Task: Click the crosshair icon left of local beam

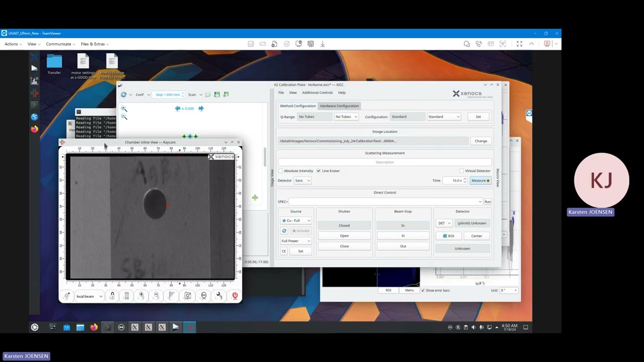Action: [67, 296]
